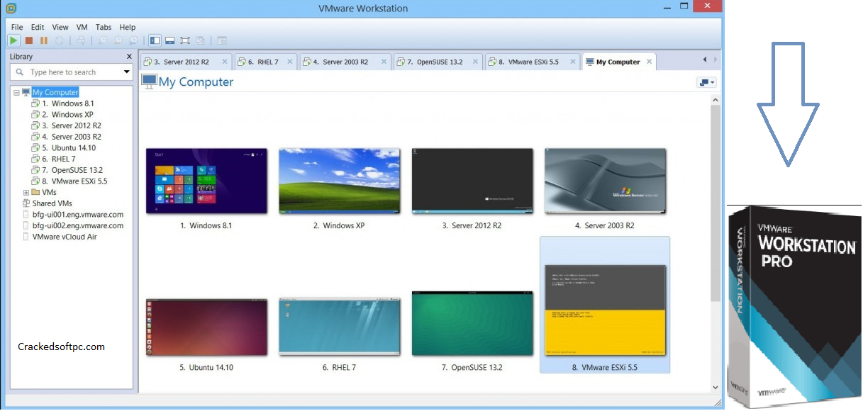Open the VM menu
Screen dimensions: 868x411
click(82, 27)
